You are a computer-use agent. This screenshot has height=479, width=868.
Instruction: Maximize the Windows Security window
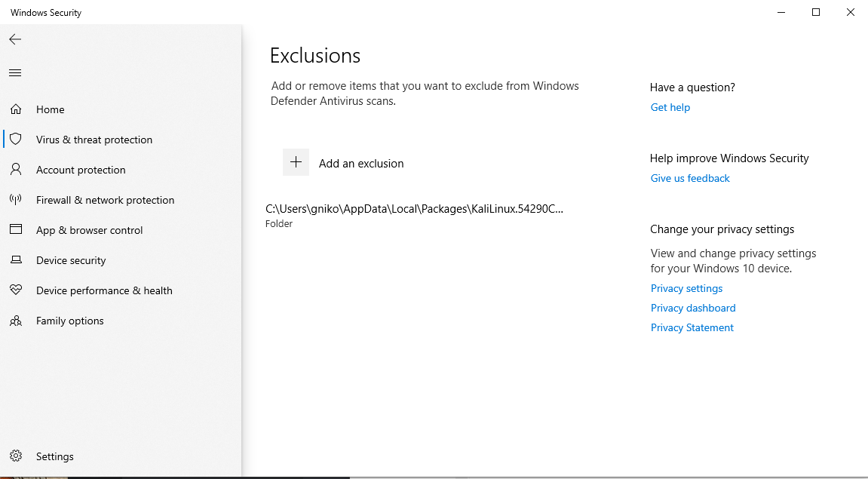(x=815, y=12)
